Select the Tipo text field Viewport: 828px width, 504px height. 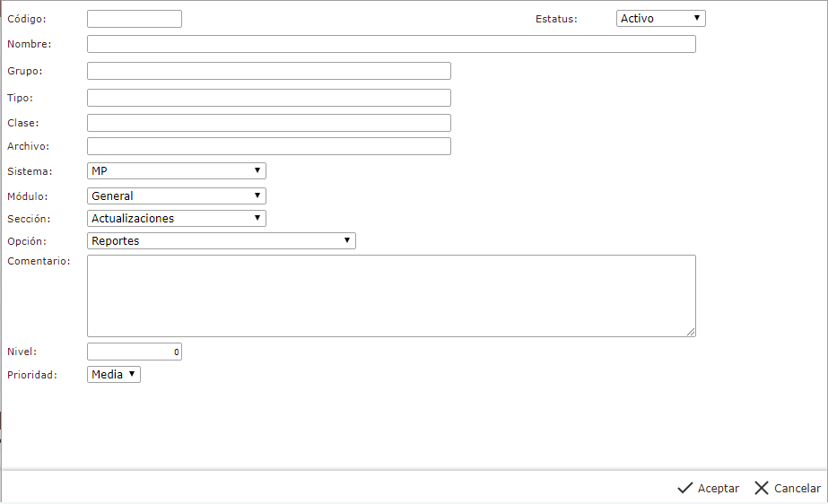tap(269, 98)
